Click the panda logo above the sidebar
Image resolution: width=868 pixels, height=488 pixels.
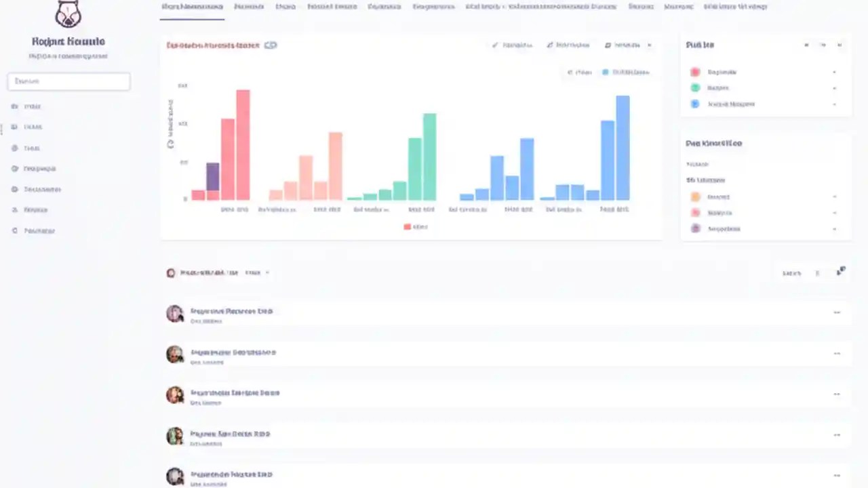(68, 15)
